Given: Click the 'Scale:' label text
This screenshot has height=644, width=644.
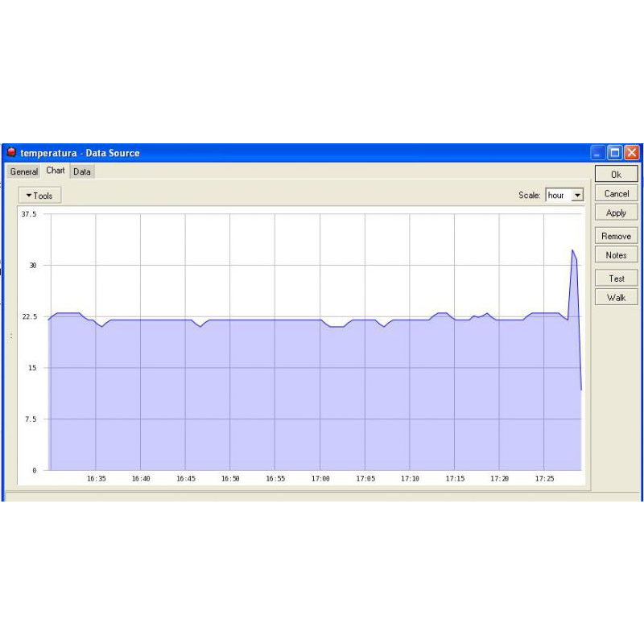Looking at the screenshot, I should [x=529, y=195].
